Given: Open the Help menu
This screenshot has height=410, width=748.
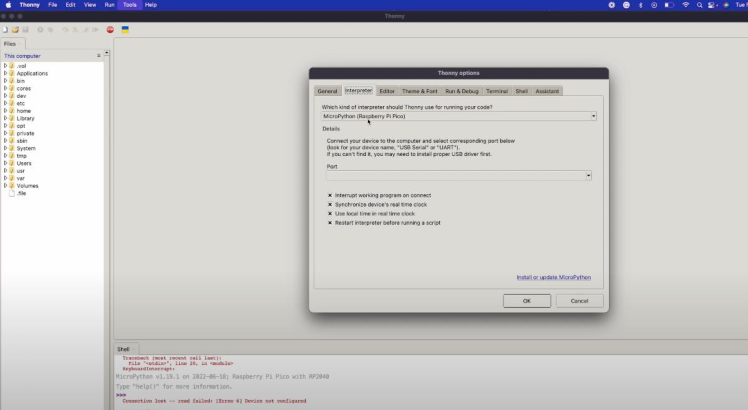Looking at the screenshot, I should pyautogui.click(x=151, y=5).
